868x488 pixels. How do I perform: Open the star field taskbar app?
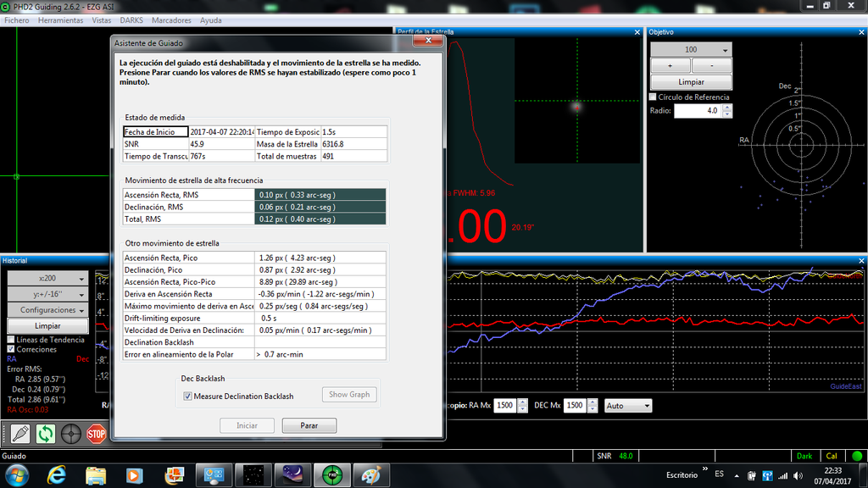[x=253, y=475]
